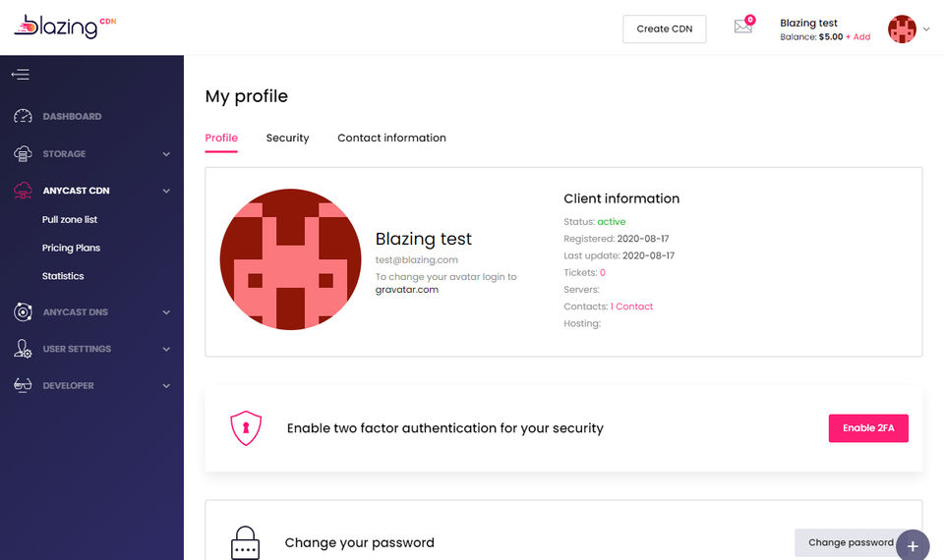Image resolution: width=944 pixels, height=560 pixels.
Task: Open the account dropdown arrow by the avatar
Action: pyautogui.click(x=926, y=29)
